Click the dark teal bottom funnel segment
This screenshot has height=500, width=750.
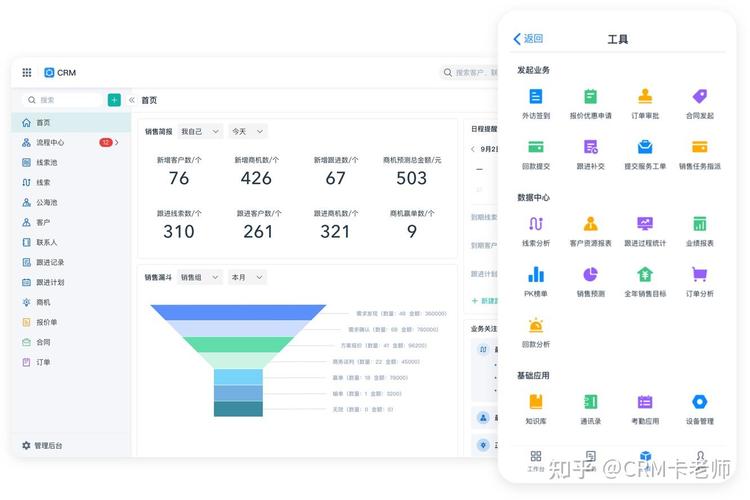(x=238, y=409)
